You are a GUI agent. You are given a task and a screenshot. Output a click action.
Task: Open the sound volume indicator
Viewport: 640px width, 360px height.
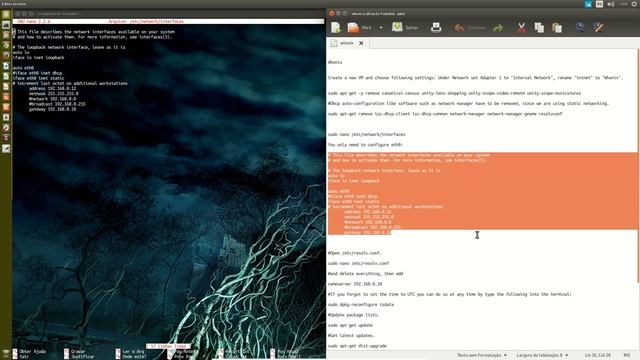tap(611, 4)
